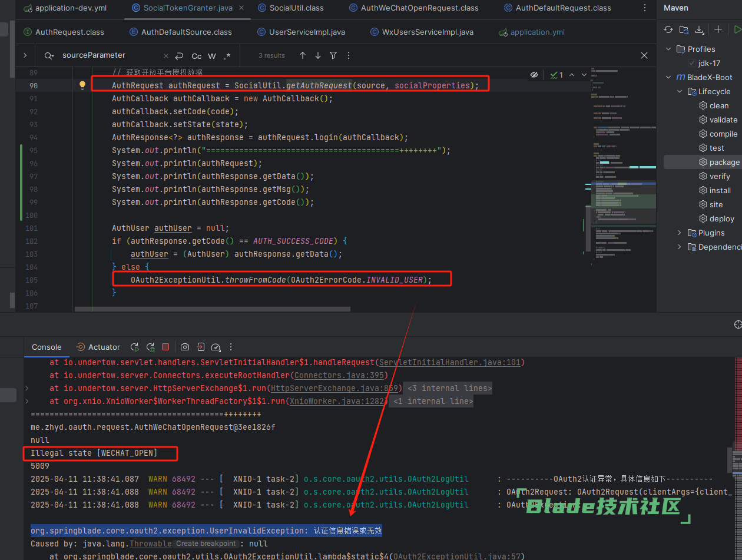Collapse the Profiles node in Maven
The width and height of the screenshot is (742, 560).
[x=668, y=49]
